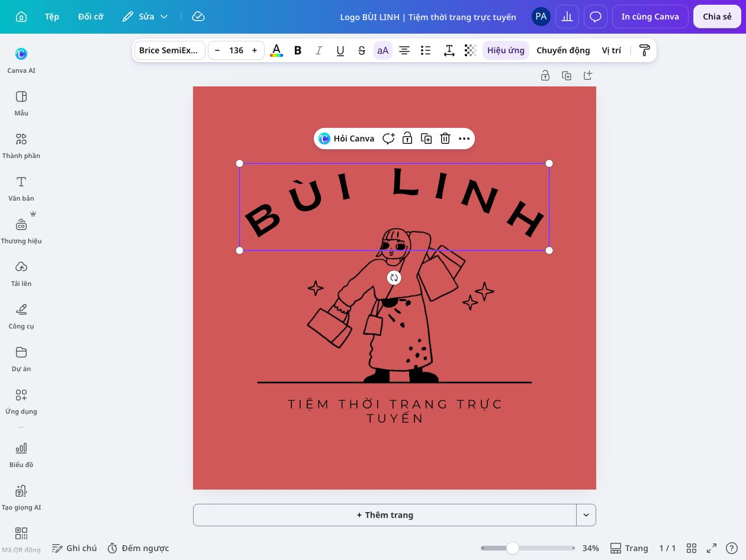This screenshot has width=746, height=560.
Task: Open Mã QR động panel
Action: (x=21, y=540)
